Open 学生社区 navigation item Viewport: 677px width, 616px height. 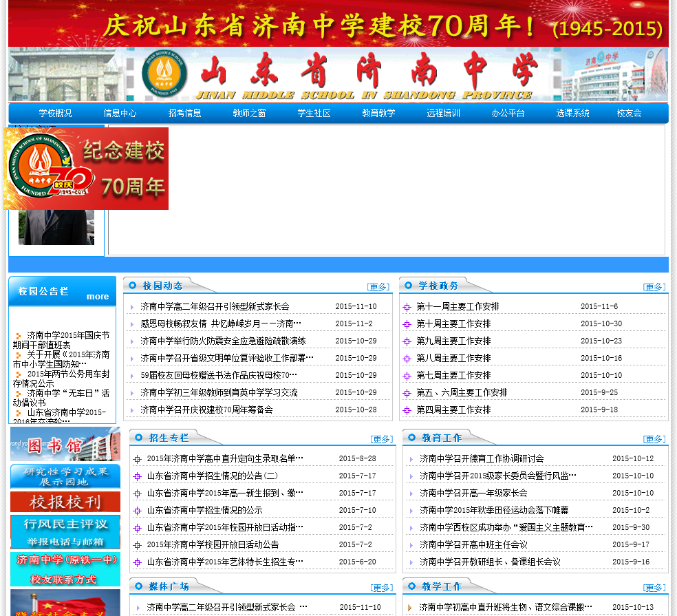[x=314, y=113]
